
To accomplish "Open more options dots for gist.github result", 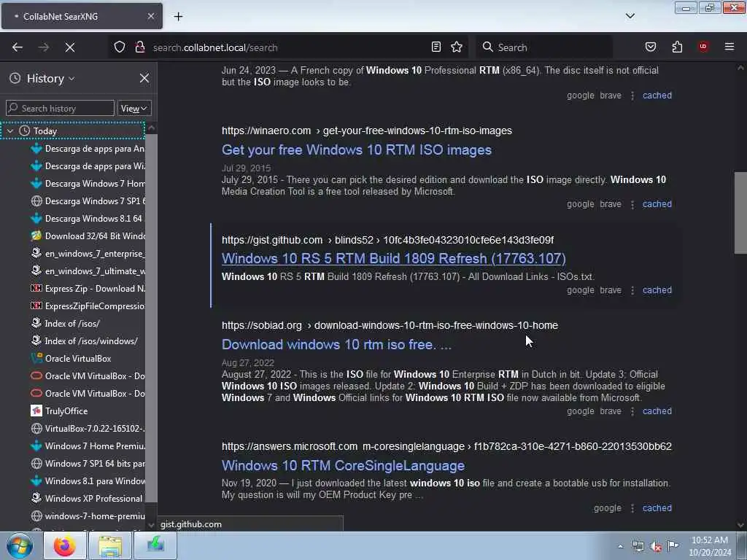I will [x=632, y=290].
